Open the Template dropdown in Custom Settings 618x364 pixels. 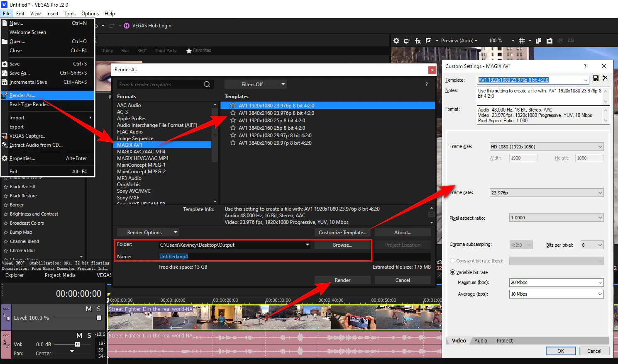pyautogui.click(x=586, y=80)
